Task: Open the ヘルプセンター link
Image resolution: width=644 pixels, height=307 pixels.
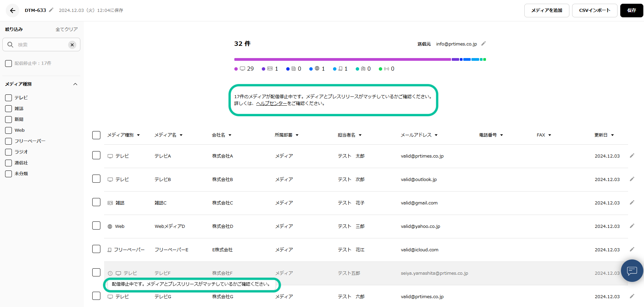Action: pyautogui.click(x=271, y=104)
